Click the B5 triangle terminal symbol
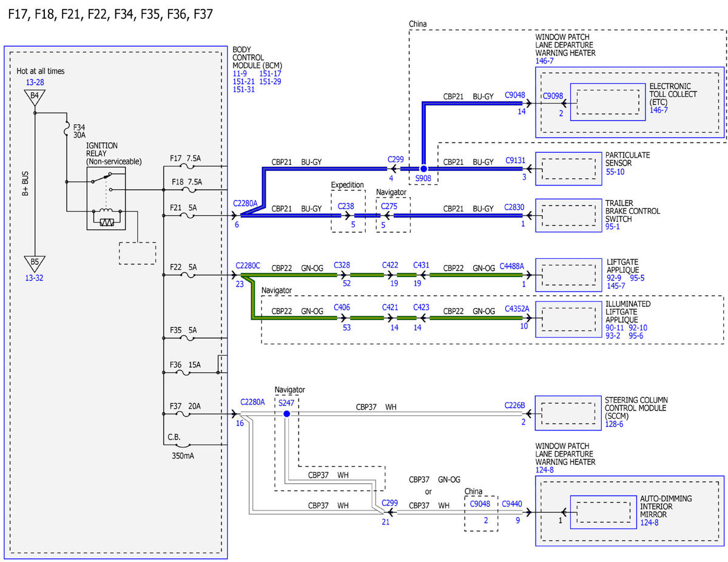The image size is (728, 562). (34, 263)
